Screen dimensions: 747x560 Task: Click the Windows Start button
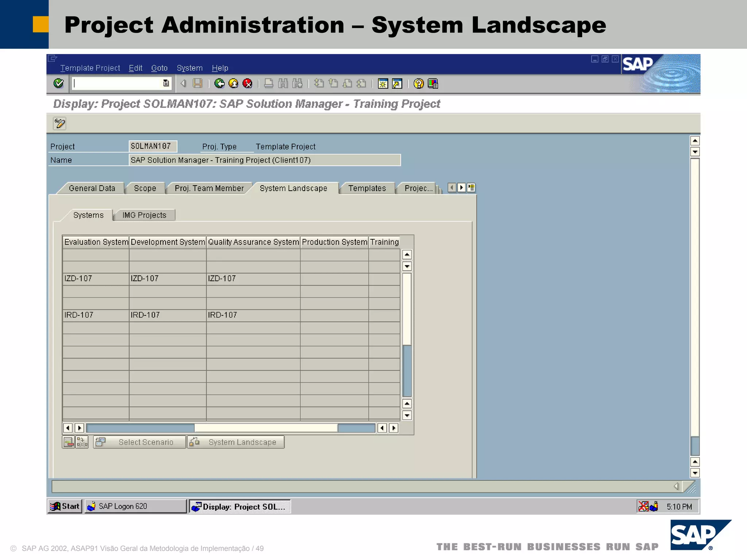65,506
